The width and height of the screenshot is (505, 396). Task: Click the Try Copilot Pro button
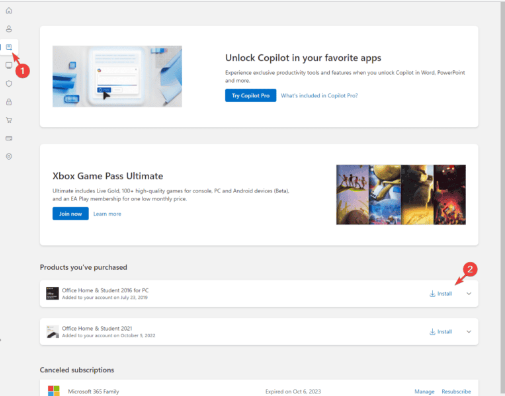pos(251,95)
